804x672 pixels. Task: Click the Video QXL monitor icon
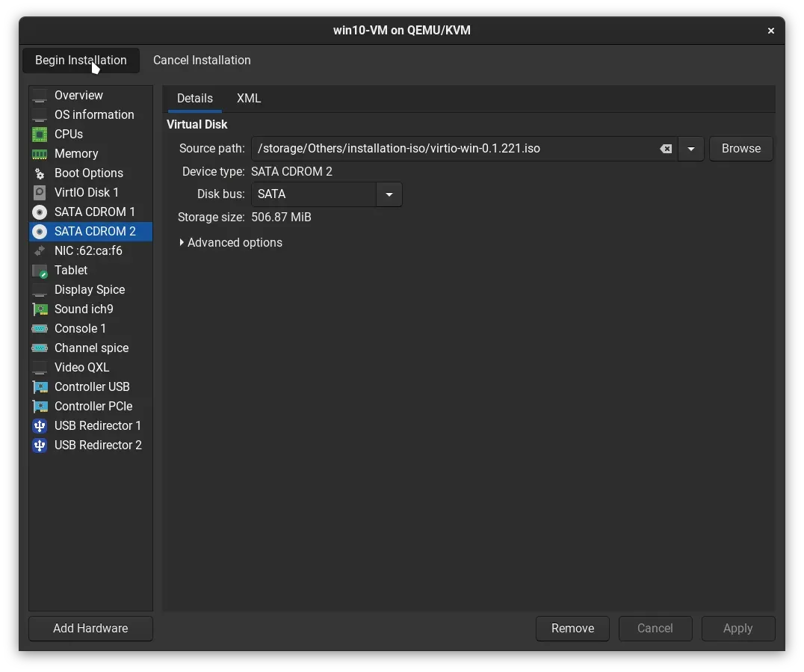click(x=40, y=368)
